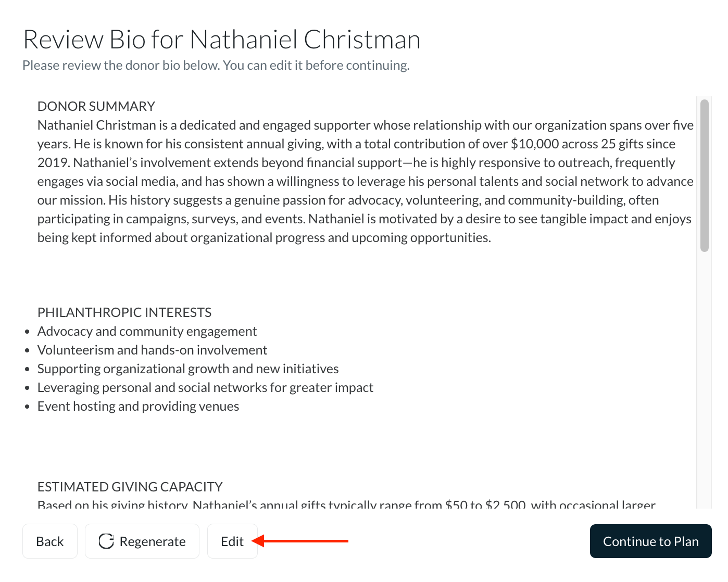Click 'Event hosting and providing venues' bullet
The image size is (728, 582).
pos(139,406)
